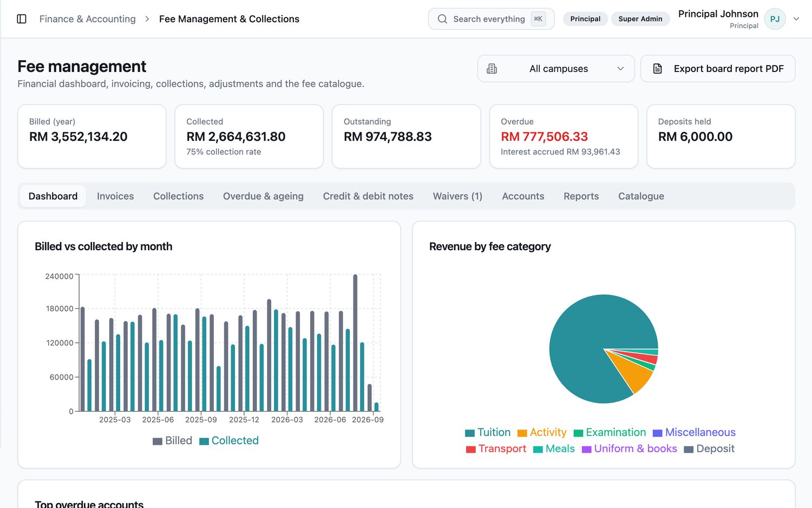Viewport: 812px width, 508px height.
Task: Click the search magnifier icon
Action: 442,19
